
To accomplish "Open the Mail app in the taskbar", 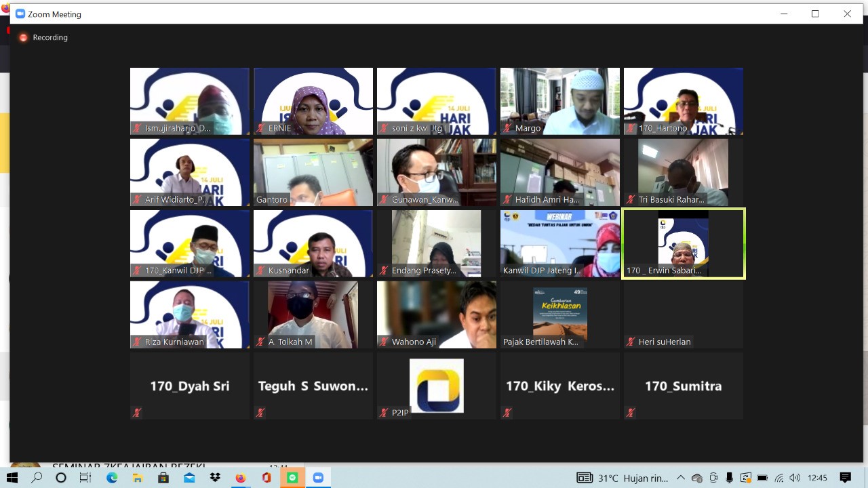I will pyautogui.click(x=189, y=478).
